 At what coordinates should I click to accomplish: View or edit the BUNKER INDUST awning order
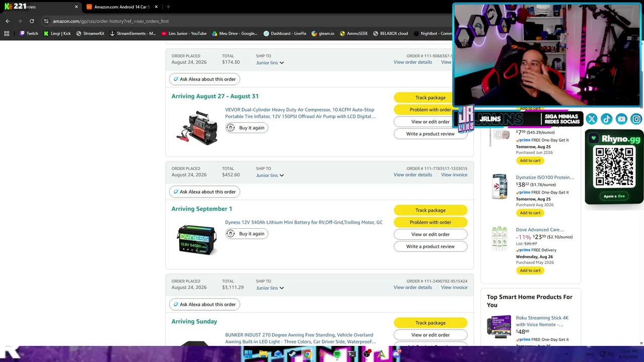(430, 335)
